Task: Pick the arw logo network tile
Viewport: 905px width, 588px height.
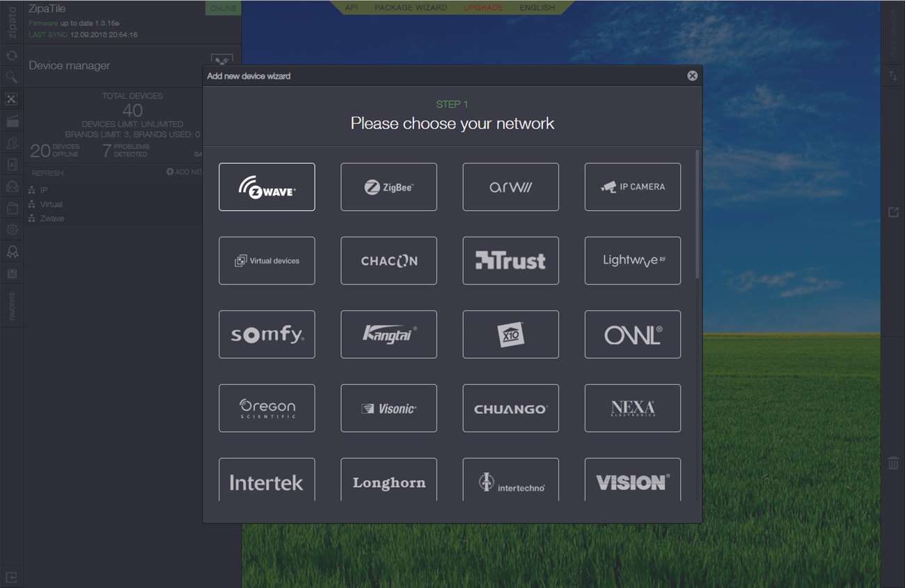Action: 510,186
